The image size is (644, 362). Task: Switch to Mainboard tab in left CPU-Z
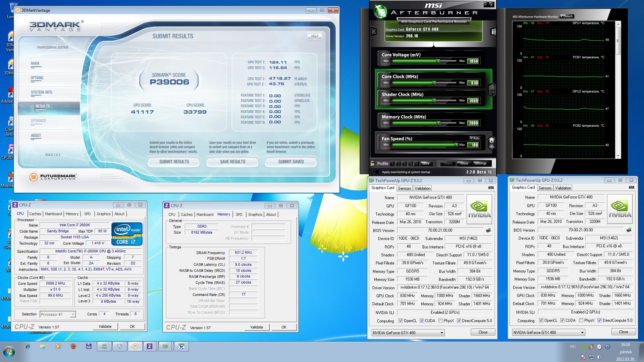[x=53, y=214]
